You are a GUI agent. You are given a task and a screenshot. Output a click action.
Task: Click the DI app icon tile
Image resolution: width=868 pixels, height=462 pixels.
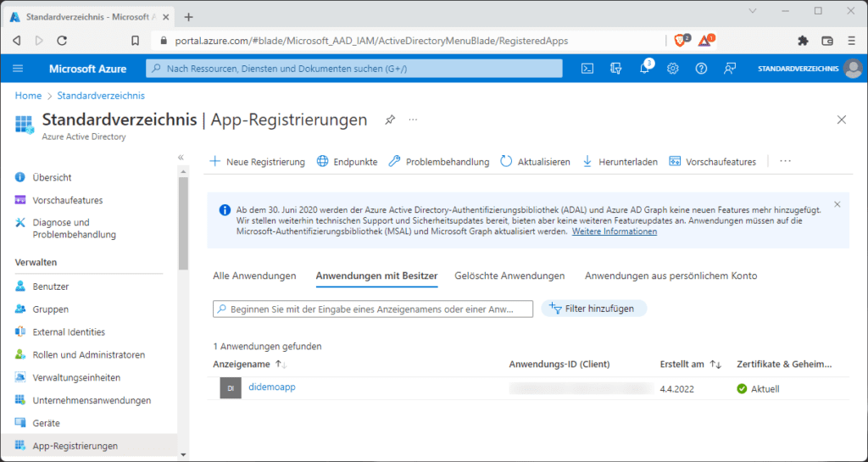coord(231,388)
